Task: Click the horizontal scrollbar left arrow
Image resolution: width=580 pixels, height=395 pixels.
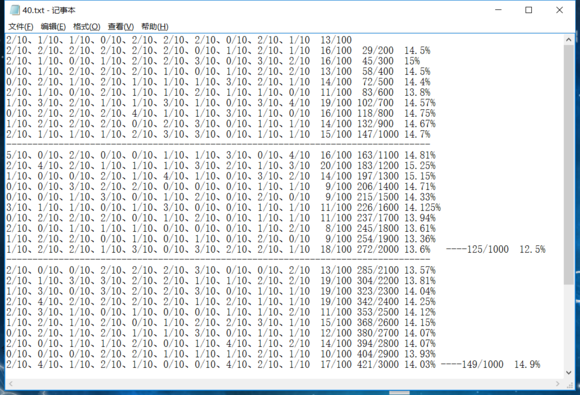Action: [11, 384]
